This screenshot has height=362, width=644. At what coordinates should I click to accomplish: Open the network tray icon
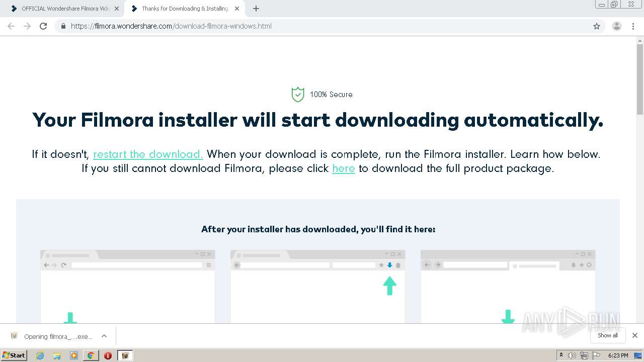[584, 355]
